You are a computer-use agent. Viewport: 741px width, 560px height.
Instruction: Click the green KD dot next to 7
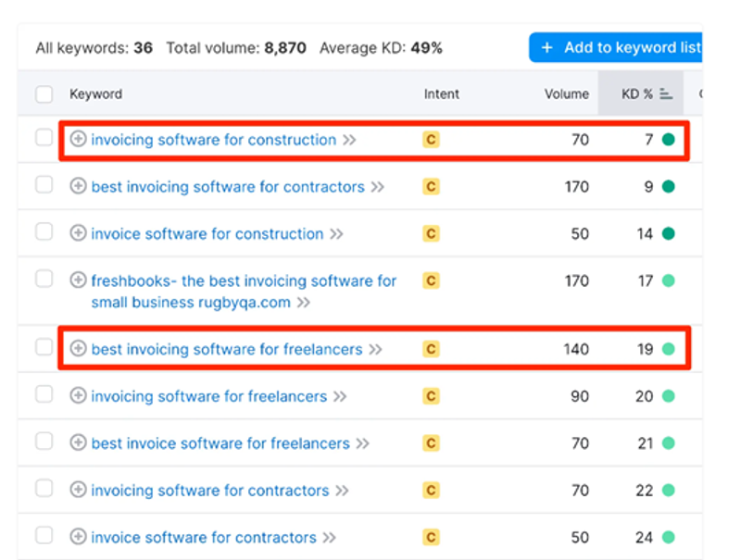668,139
